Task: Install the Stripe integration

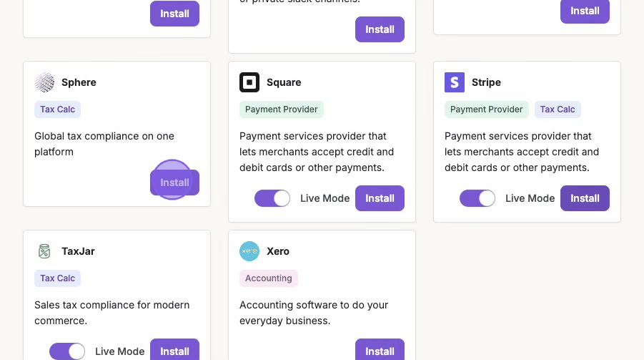Action: click(585, 198)
